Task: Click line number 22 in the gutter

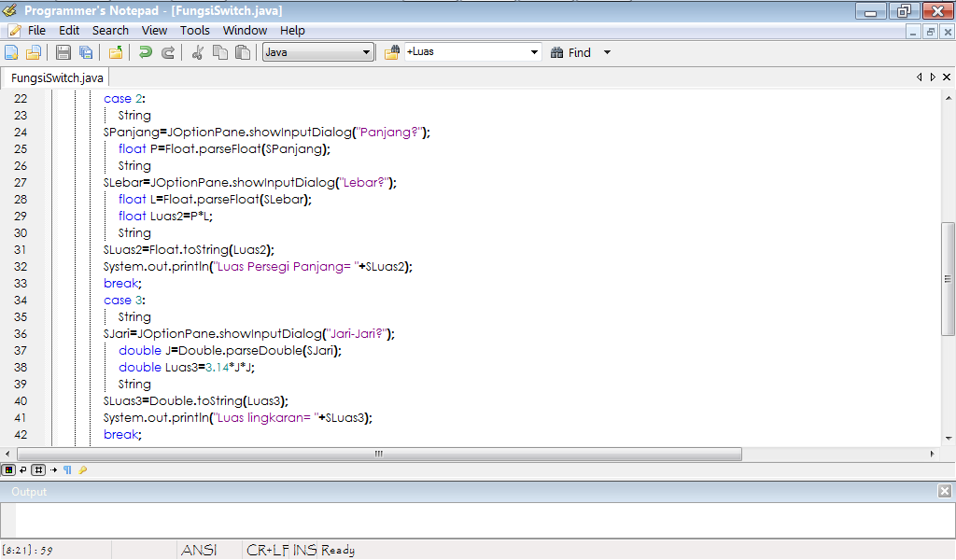Action: click(x=21, y=99)
